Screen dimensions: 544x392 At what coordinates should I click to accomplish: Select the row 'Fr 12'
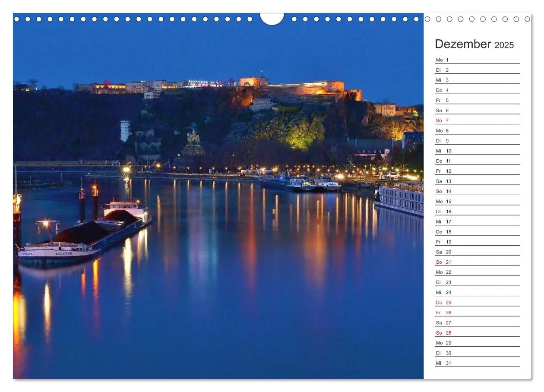pos(478,171)
